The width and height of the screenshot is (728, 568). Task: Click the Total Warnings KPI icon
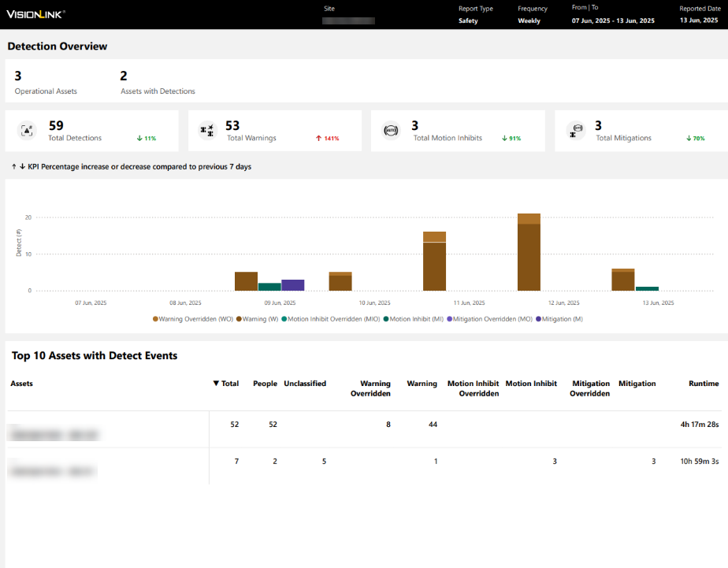pos(207,131)
